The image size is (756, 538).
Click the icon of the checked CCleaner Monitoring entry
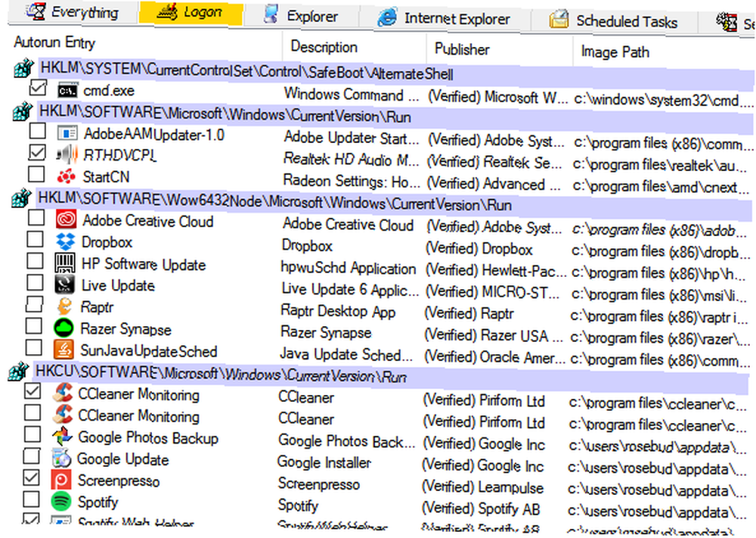click(62, 393)
